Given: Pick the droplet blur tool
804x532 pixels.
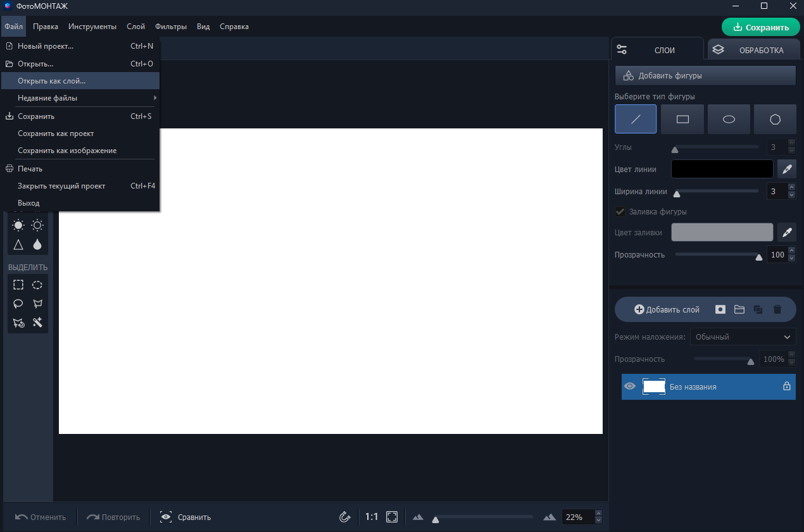Looking at the screenshot, I should click(37, 244).
